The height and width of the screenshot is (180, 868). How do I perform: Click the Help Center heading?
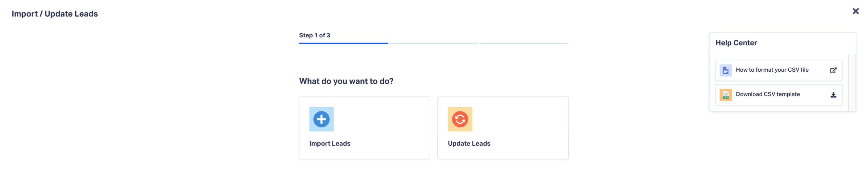[x=736, y=43]
